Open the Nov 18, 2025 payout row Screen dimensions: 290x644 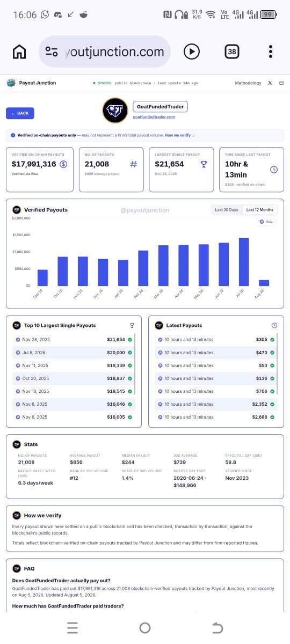(x=74, y=391)
